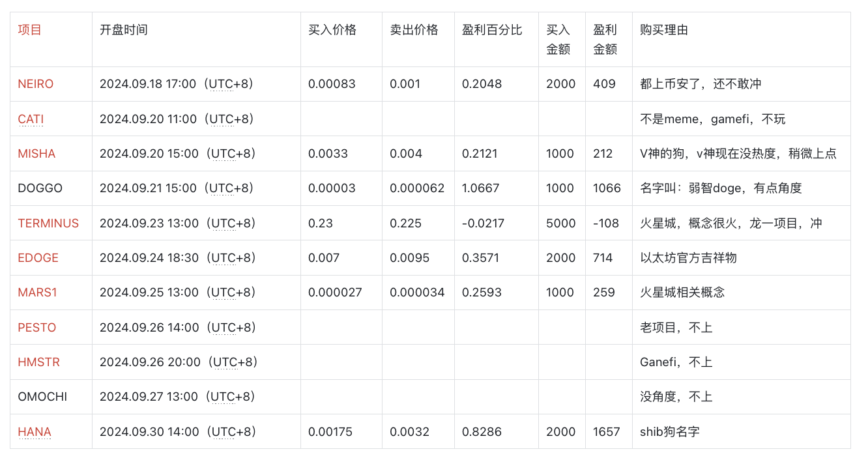Click the 盈利百分比 column header
This screenshot has width=868, height=460.
pos(492,30)
